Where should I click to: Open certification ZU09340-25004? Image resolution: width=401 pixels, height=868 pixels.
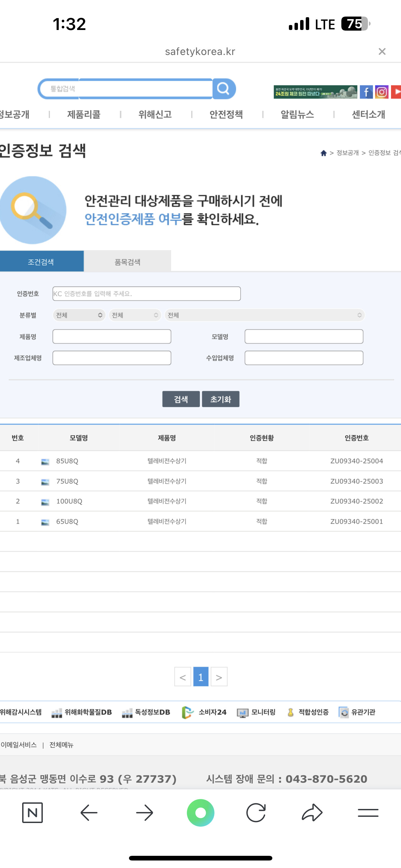(357, 461)
